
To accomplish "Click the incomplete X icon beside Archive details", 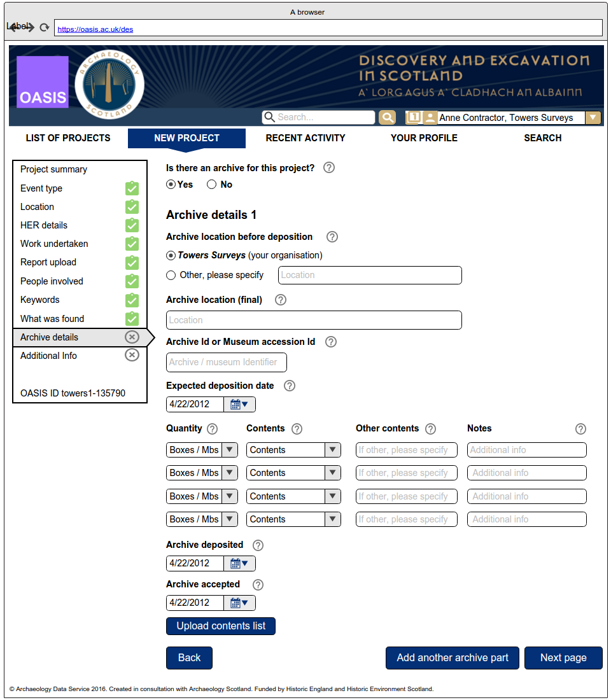I will tap(132, 337).
